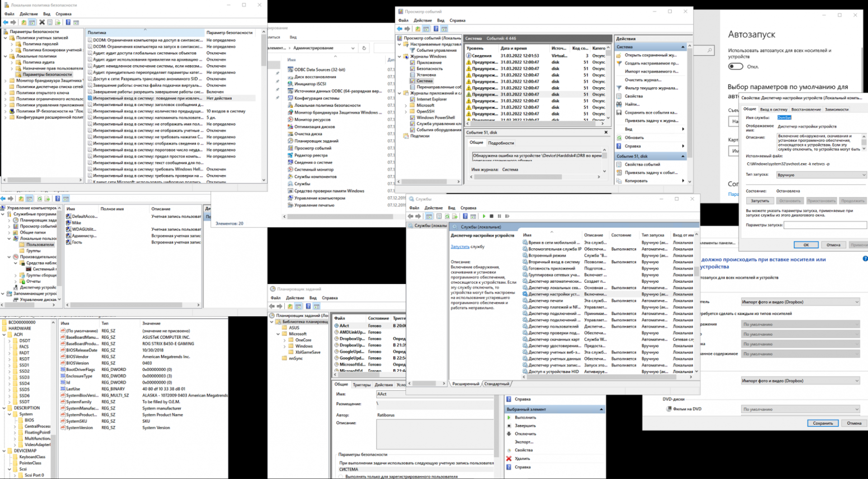Screen dimensions: 868x479
Task: Click the Запустить button in service properties
Action: 759,201
